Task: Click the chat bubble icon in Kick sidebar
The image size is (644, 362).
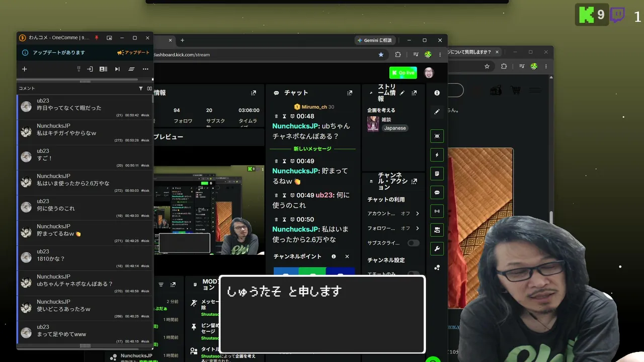Action: [x=437, y=193]
